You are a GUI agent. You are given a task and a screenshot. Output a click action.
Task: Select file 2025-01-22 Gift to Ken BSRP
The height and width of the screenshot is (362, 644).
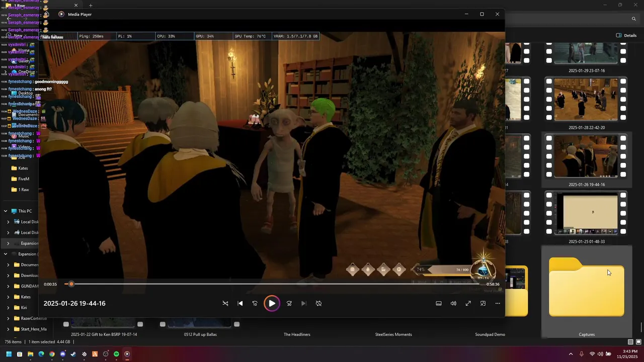pos(104,334)
